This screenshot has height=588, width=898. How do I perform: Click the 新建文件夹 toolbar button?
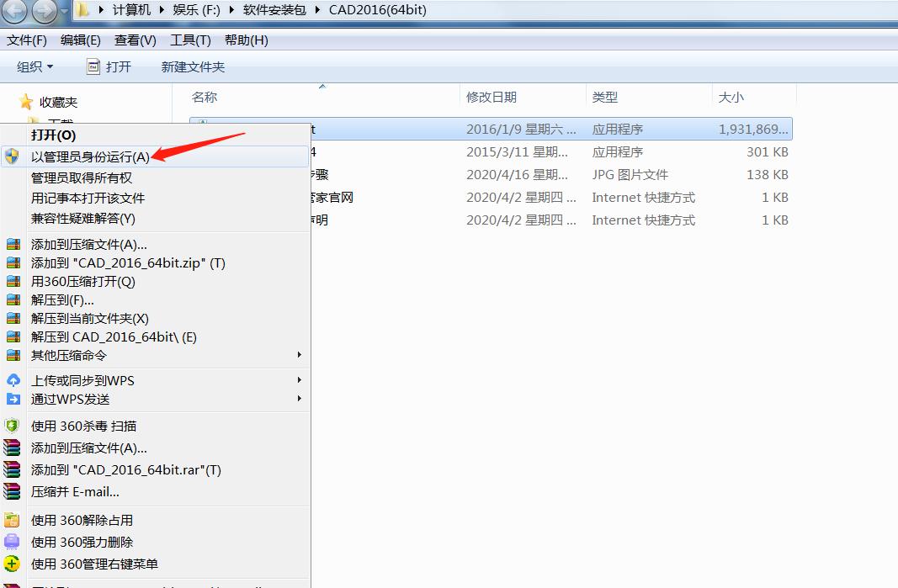(x=193, y=66)
